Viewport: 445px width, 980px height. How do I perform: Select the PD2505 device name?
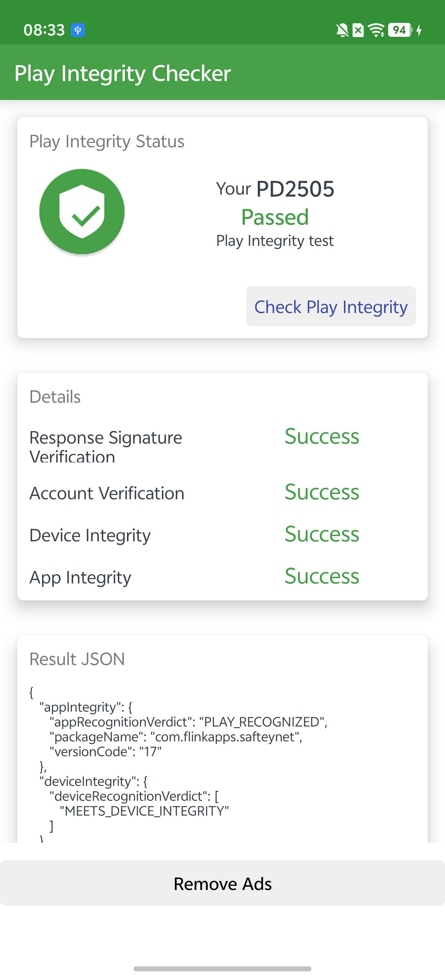(295, 189)
